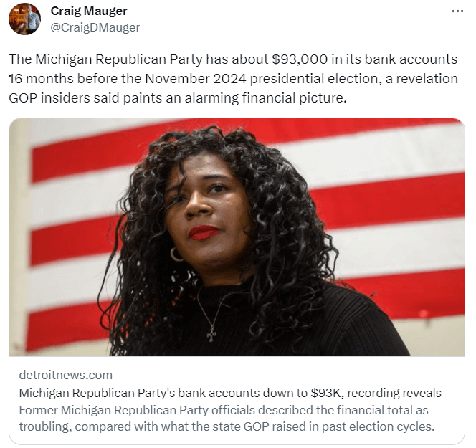Open the three-dot more options menu
Image resolution: width=476 pixels, height=448 pixels.
[x=457, y=11]
